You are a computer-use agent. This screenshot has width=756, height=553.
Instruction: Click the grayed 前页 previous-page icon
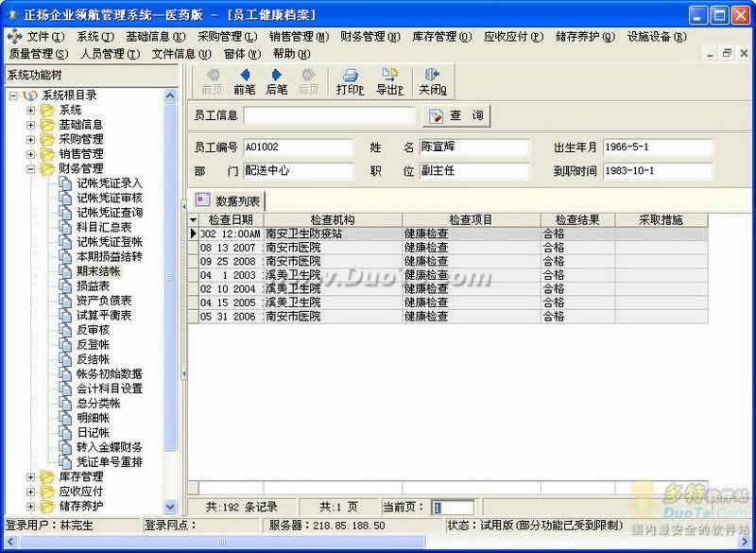(x=212, y=81)
